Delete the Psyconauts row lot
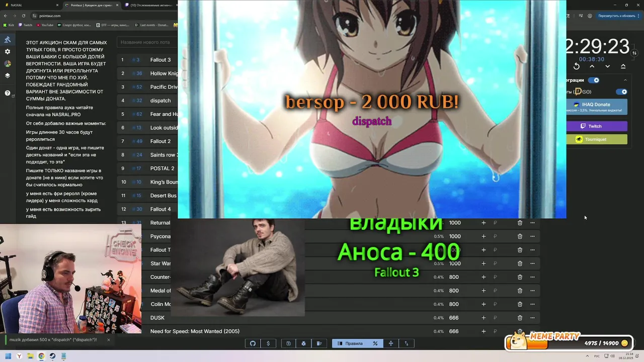The width and height of the screenshot is (644, 362). click(x=520, y=236)
